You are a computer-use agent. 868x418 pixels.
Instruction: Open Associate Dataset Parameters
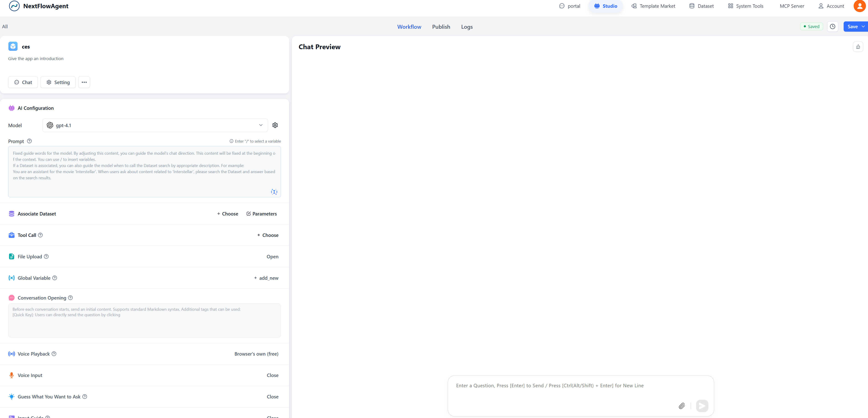tap(262, 213)
